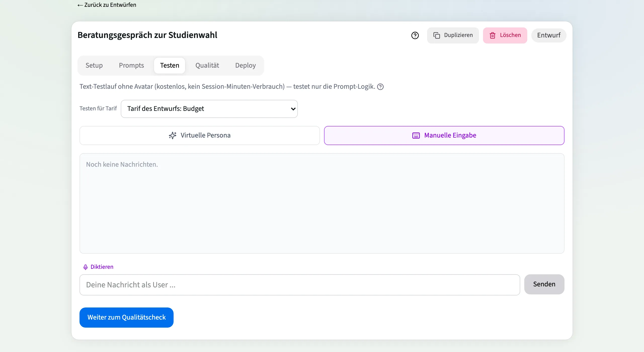644x352 pixels.
Task: Click the keyboard icon of Manuelle Eingabe
Action: (x=416, y=136)
